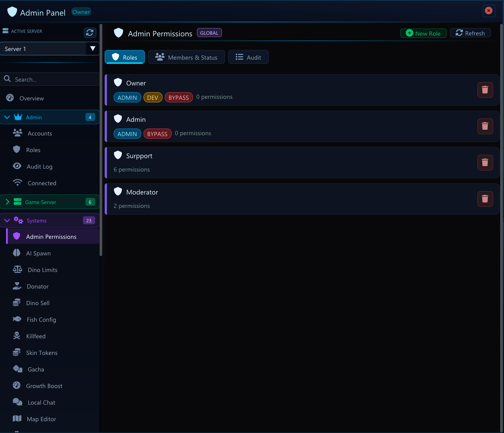Delete the Surpport role
The image size is (504, 433).
(485, 163)
